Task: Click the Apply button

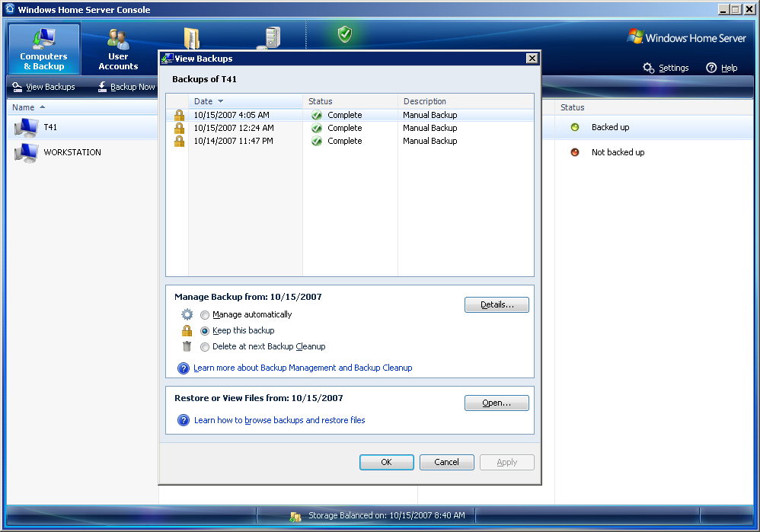Action: click(x=507, y=462)
